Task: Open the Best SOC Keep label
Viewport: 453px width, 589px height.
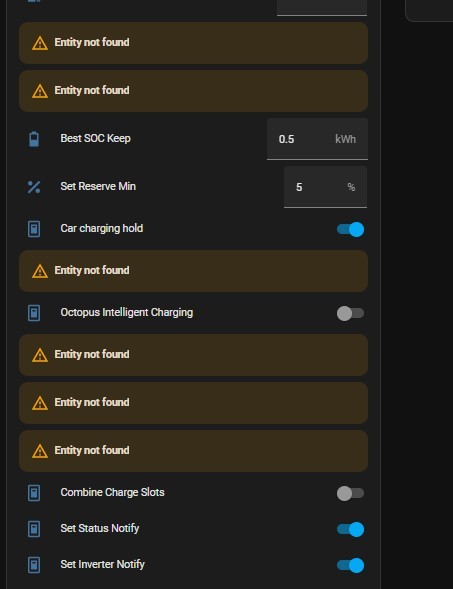Action: click(95, 138)
